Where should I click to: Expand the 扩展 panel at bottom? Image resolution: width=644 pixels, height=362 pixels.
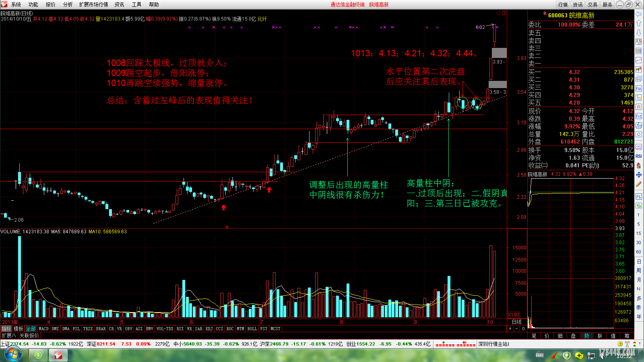click(8, 335)
